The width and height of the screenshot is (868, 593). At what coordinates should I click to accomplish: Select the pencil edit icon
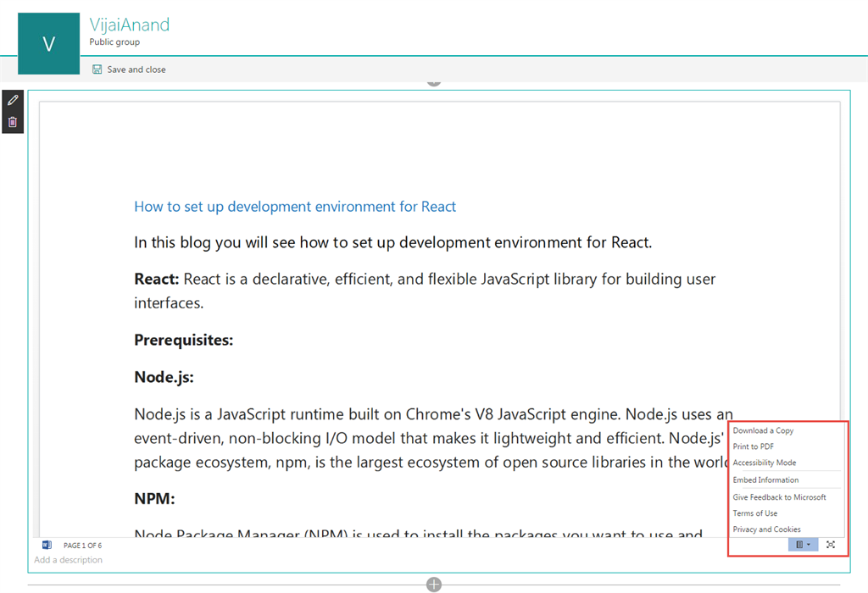pyautogui.click(x=12, y=99)
